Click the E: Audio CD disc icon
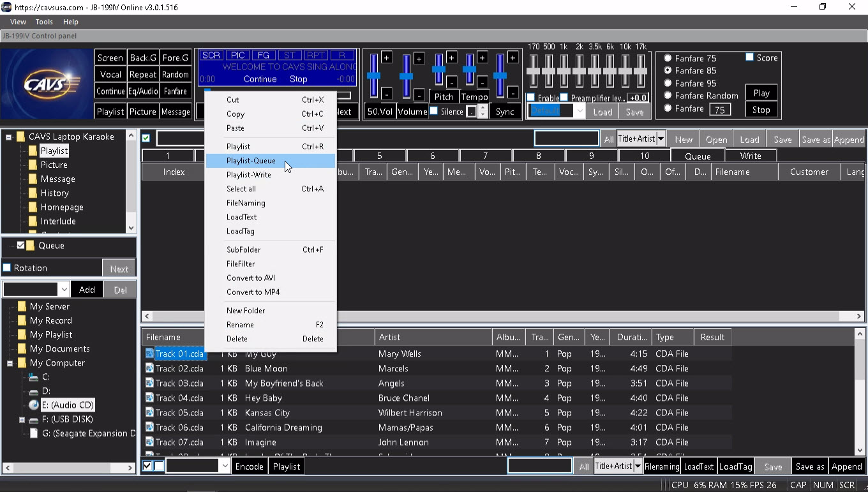 coord(34,405)
